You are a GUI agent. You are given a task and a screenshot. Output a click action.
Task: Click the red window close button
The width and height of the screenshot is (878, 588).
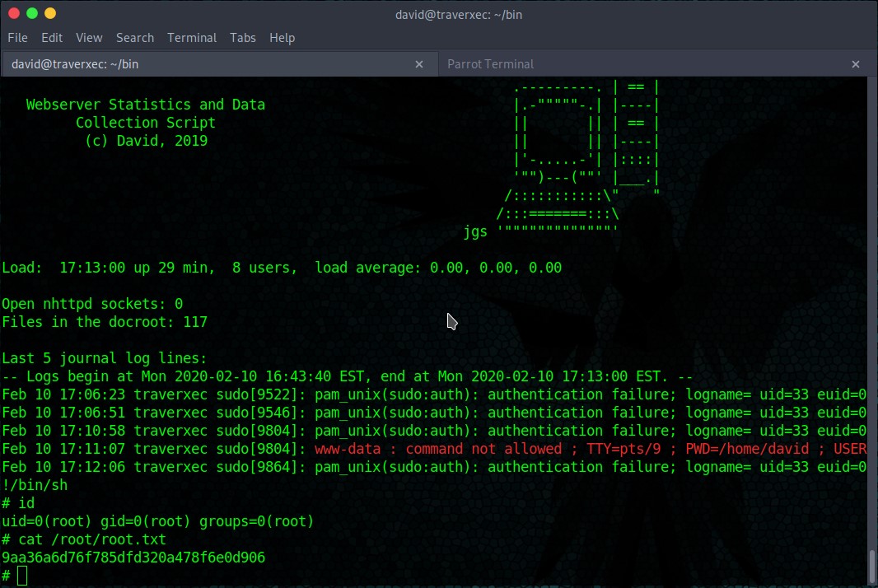coord(14,14)
